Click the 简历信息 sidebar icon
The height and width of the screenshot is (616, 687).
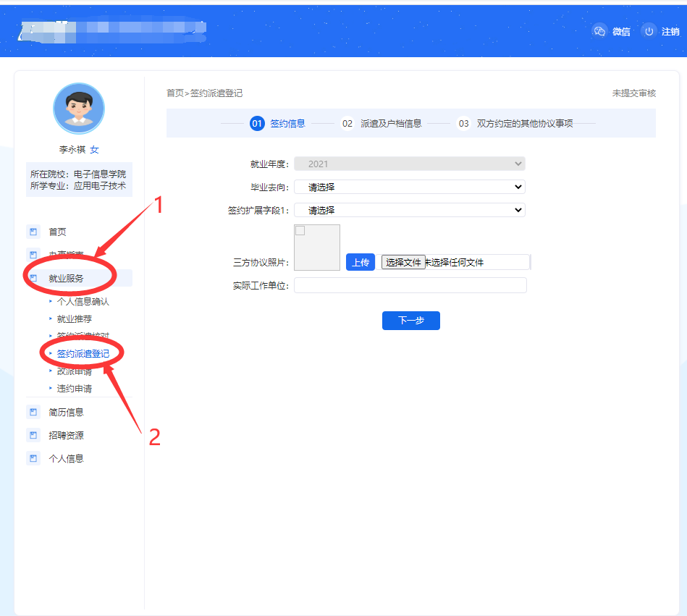pos(33,412)
